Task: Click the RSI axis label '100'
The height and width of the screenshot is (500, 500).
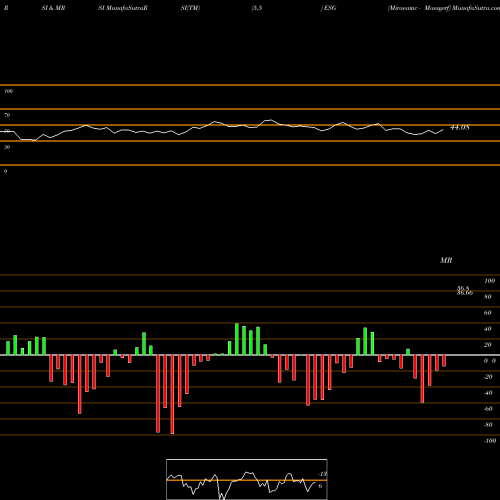Action: pyautogui.click(x=9, y=91)
